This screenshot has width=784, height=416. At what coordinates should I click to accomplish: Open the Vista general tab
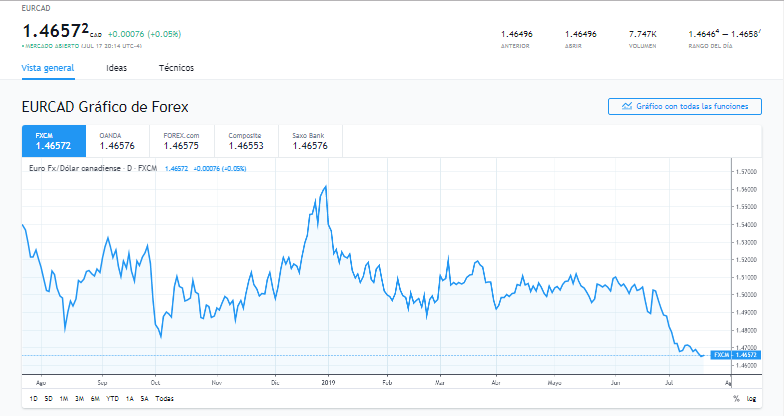(x=48, y=68)
